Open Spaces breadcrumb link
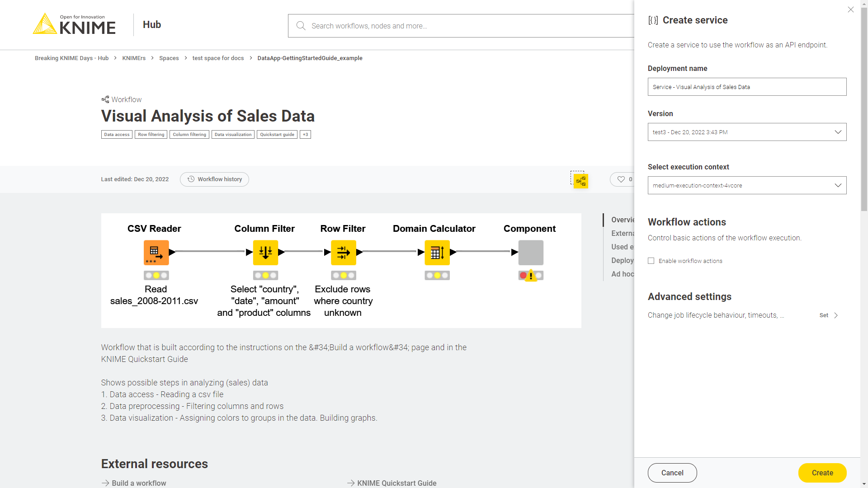 tap(169, 58)
